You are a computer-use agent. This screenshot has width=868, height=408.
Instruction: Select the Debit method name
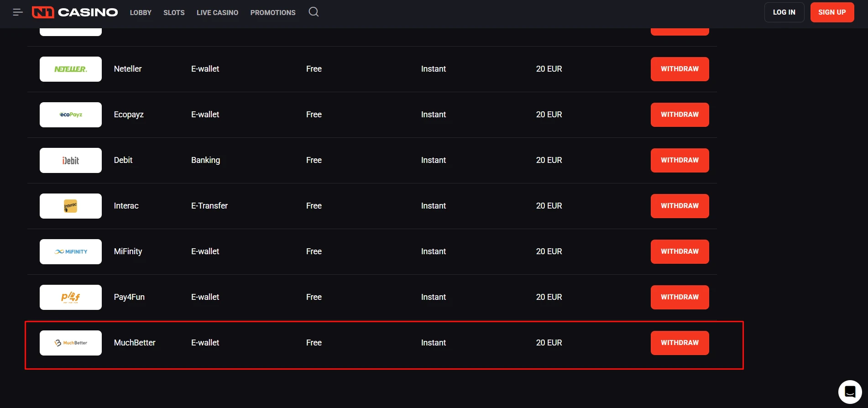(123, 160)
